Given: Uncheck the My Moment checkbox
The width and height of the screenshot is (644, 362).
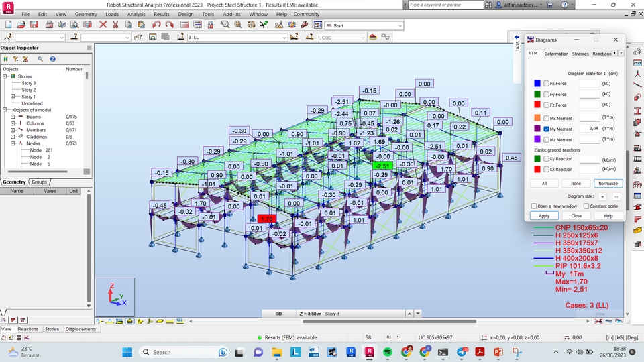Looking at the screenshot, I should coord(546,129).
